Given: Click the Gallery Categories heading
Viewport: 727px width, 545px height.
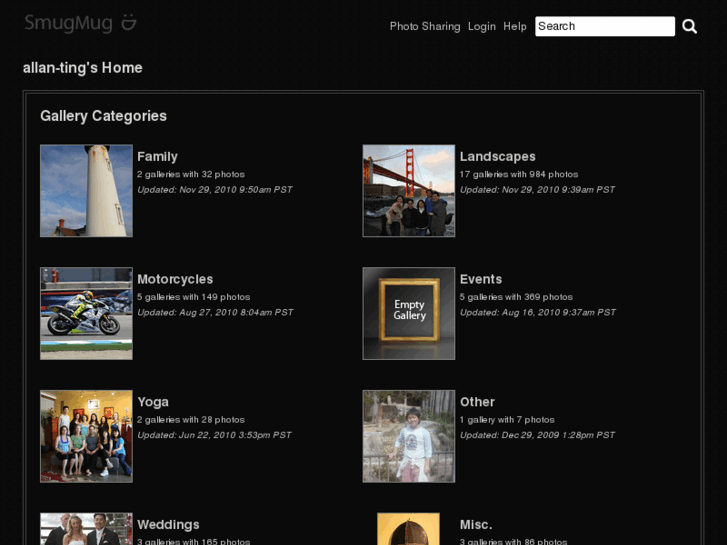Looking at the screenshot, I should pyautogui.click(x=103, y=116).
